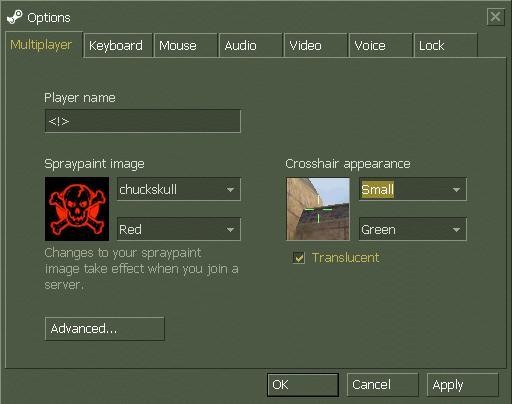Expand the Red spray color dropdown
The image size is (512, 404).
[x=179, y=229]
